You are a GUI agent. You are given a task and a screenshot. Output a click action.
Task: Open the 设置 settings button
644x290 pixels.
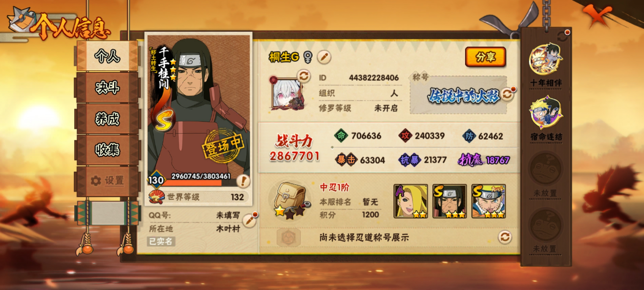(107, 181)
